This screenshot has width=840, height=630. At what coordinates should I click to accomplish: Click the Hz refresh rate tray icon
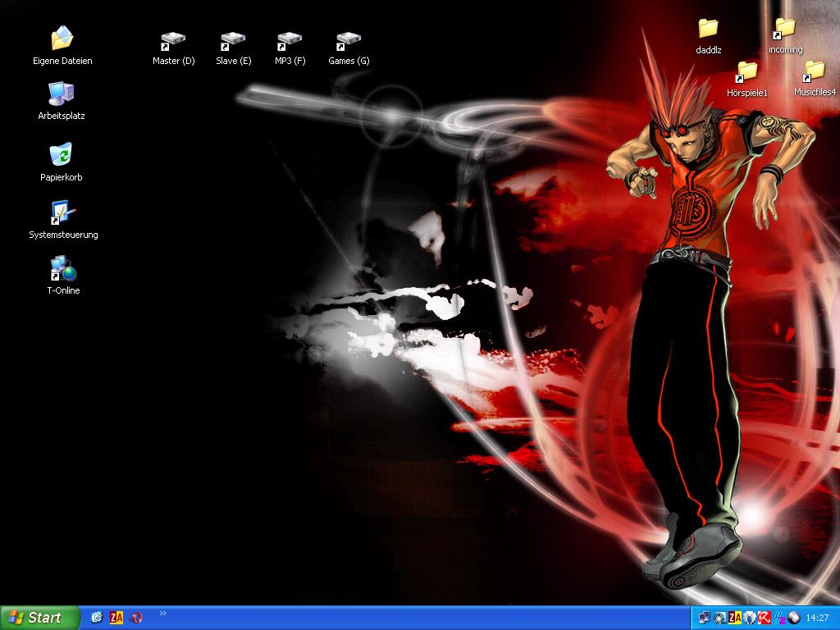click(x=779, y=619)
